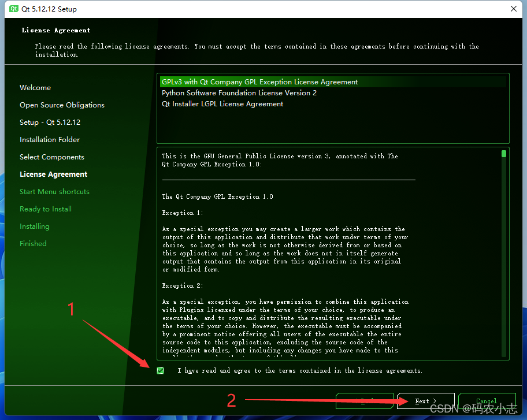
Task: Click the License Agreement sidebar entry
Action: pyautogui.click(x=53, y=174)
